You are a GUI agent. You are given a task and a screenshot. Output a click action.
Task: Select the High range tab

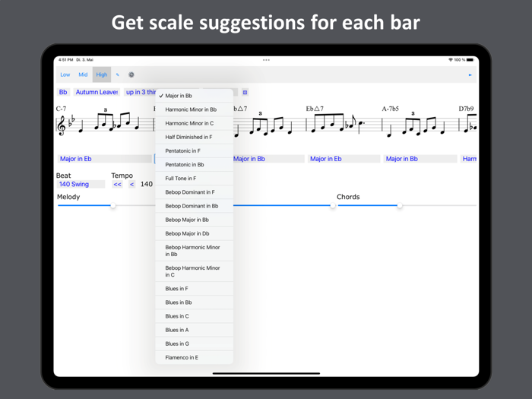pos(102,74)
